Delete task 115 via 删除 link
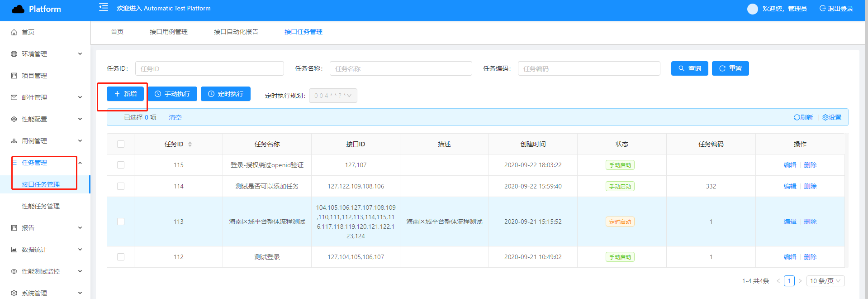The width and height of the screenshot is (868, 299). (x=810, y=165)
